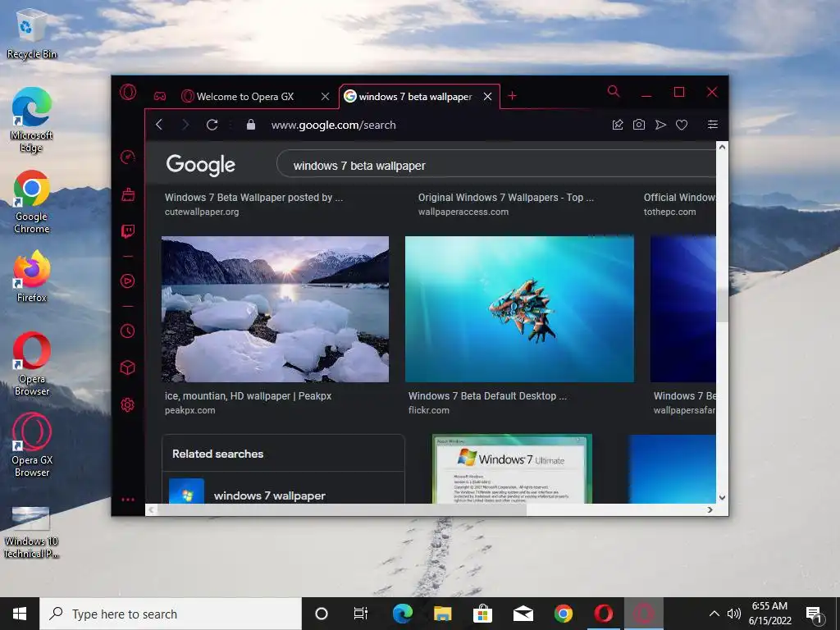
Task: Select Opera GX Browser desktop shortcut
Action: (x=32, y=445)
